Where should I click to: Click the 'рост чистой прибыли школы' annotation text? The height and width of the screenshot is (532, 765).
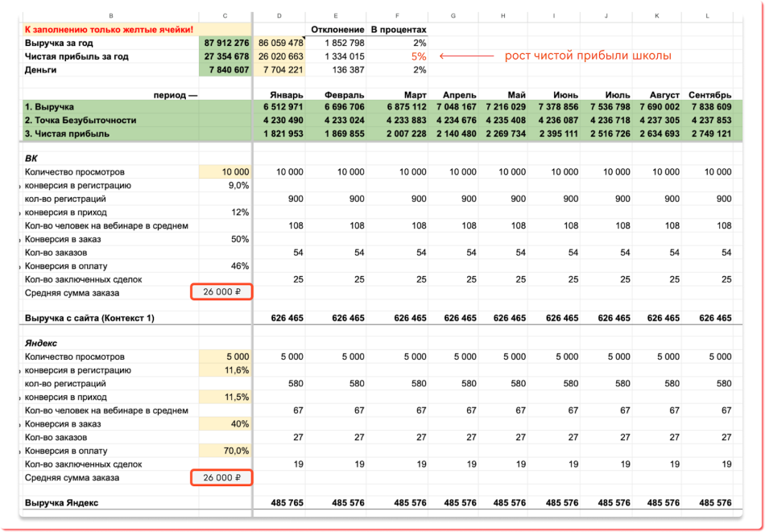click(x=588, y=56)
